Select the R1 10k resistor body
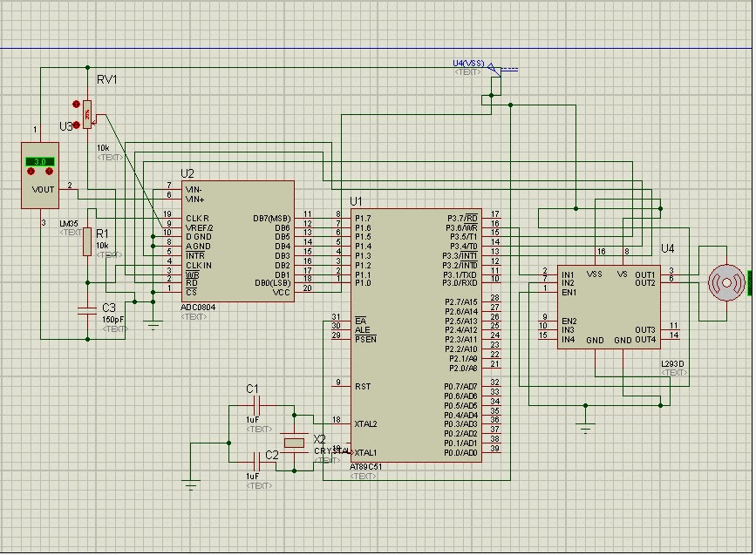 (x=87, y=242)
